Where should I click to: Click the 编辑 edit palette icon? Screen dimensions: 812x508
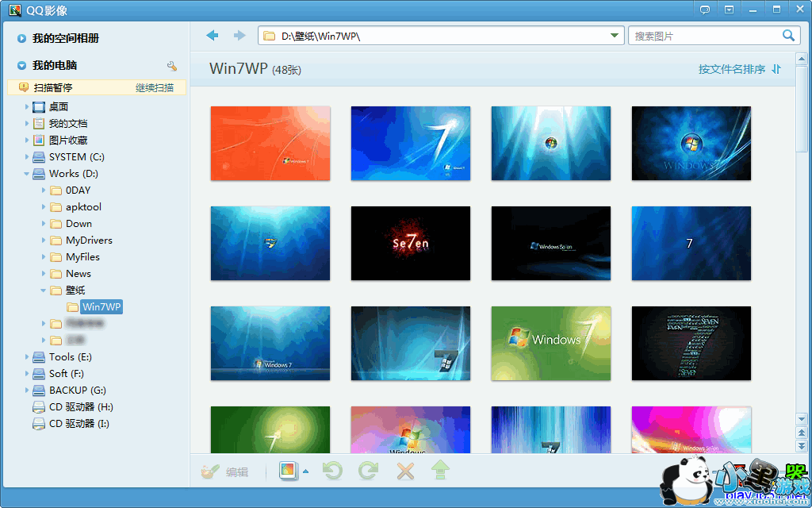tap(209, 471)
